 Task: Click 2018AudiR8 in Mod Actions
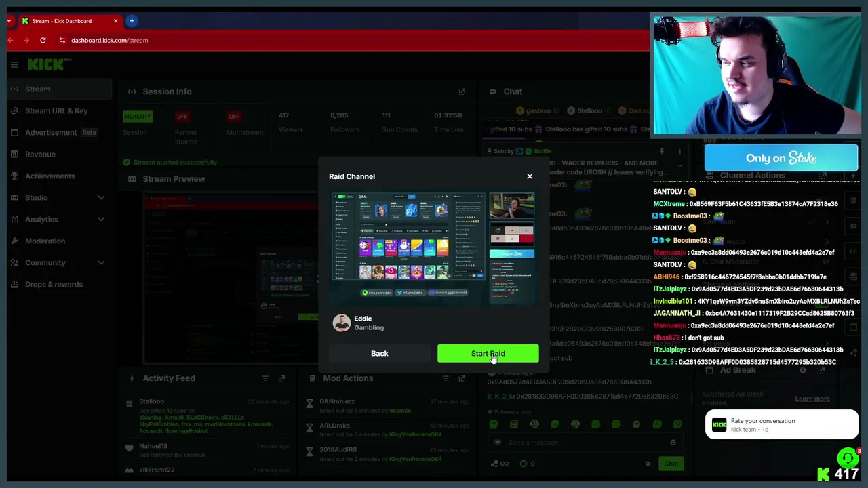(x=338, y=450)
